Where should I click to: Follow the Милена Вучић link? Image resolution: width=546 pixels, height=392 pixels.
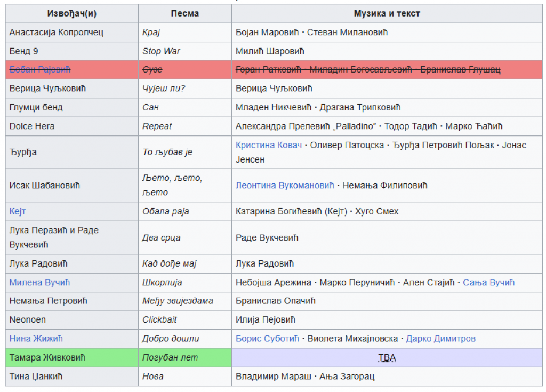39,282
